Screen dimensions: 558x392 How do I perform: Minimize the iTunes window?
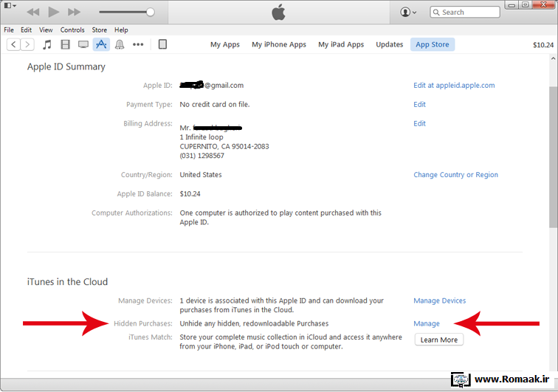pos(512,5)
